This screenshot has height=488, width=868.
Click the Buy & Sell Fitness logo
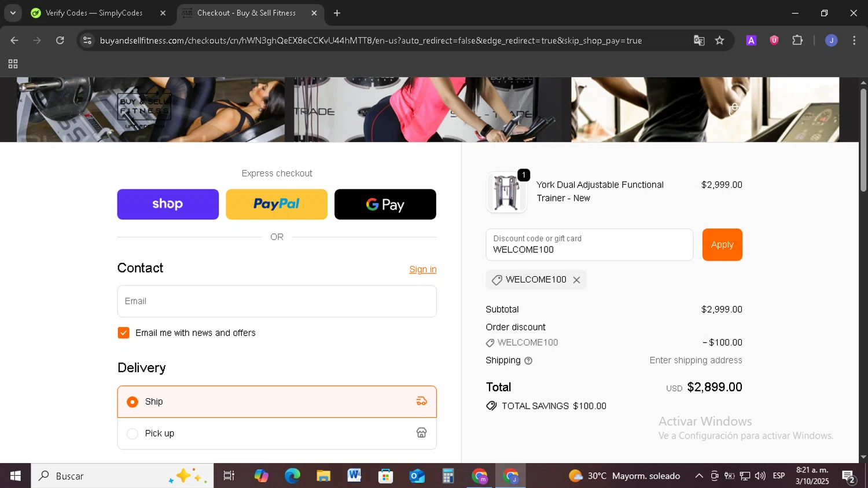[x=144, y=109]
